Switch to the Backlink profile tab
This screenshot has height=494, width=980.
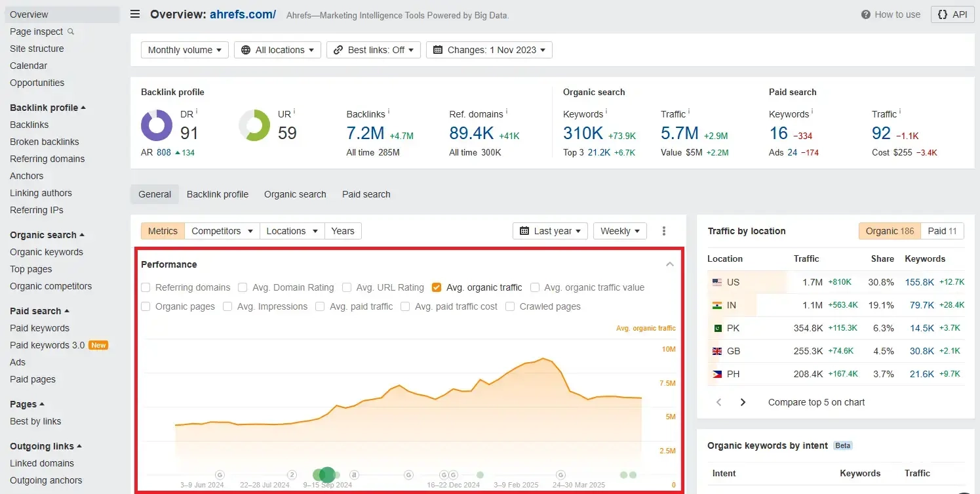pyautogui.click(x=217, y=194)
